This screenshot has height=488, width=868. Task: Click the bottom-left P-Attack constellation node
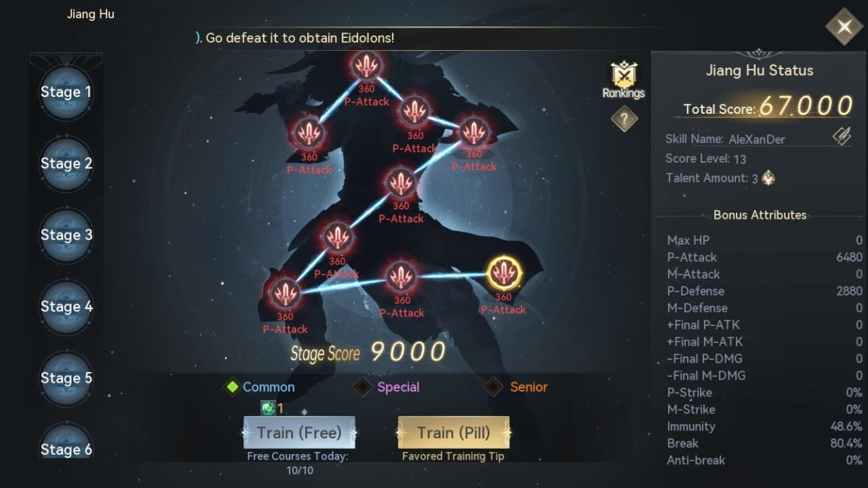(x=284, y=294)
